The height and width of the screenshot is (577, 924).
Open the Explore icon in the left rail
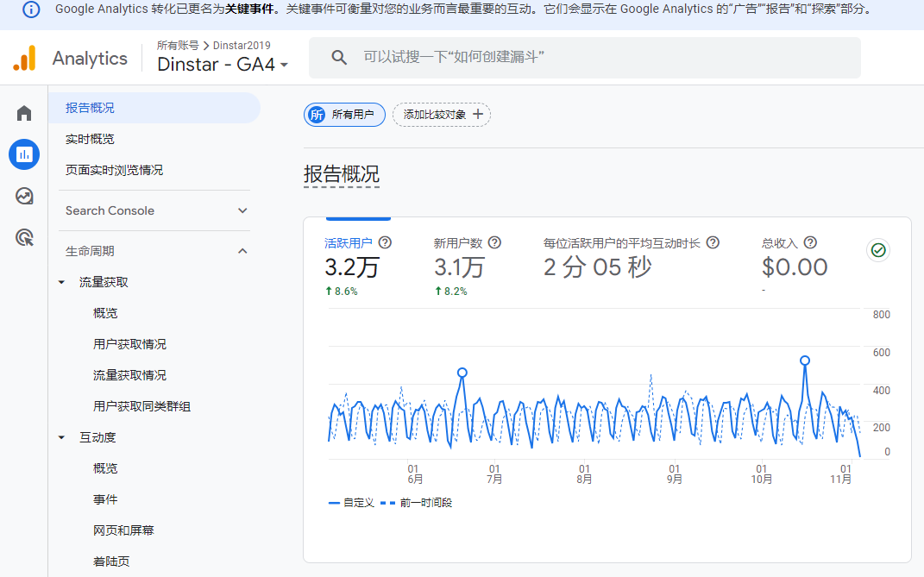24,196
